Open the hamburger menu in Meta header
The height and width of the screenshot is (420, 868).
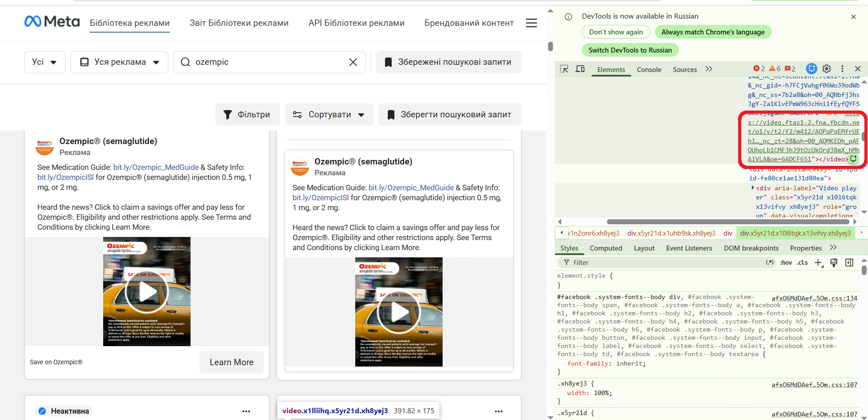click(531, 23)
